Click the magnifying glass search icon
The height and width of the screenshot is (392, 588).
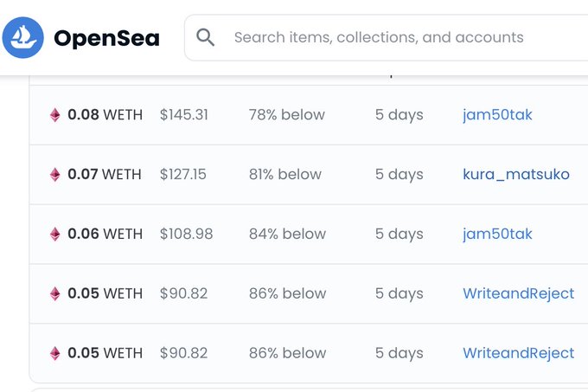coord(205,37)
